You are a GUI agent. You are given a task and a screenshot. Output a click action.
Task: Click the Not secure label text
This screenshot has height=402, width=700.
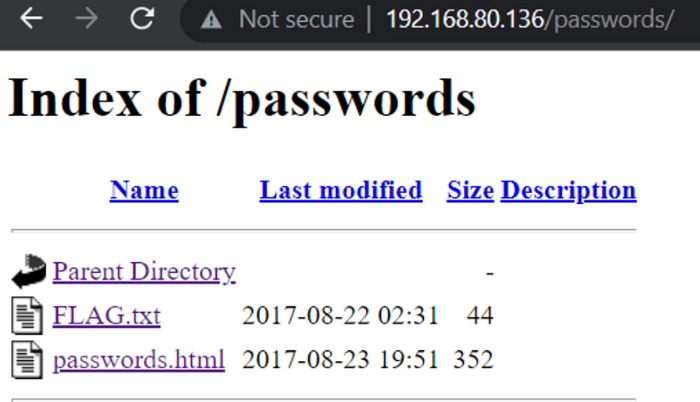click(296, 20)
